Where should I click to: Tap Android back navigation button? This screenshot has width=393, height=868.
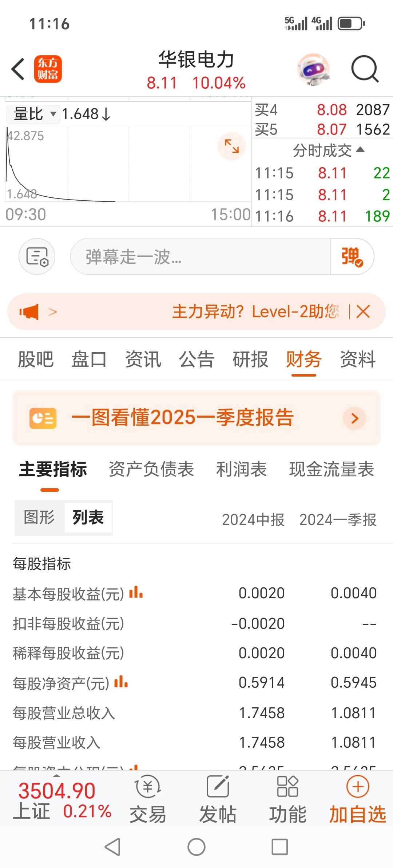point(113,847)
